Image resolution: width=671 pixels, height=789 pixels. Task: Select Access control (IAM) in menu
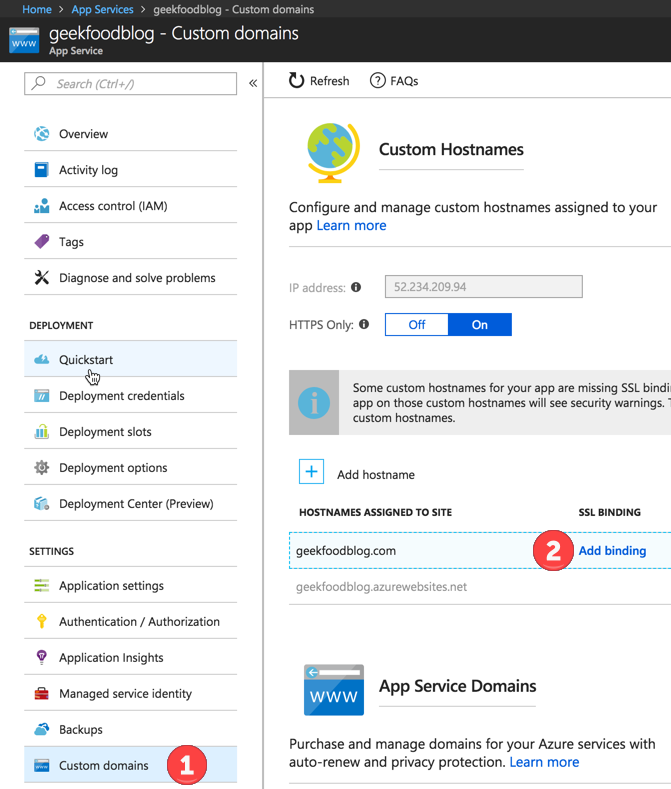(130, 206)
